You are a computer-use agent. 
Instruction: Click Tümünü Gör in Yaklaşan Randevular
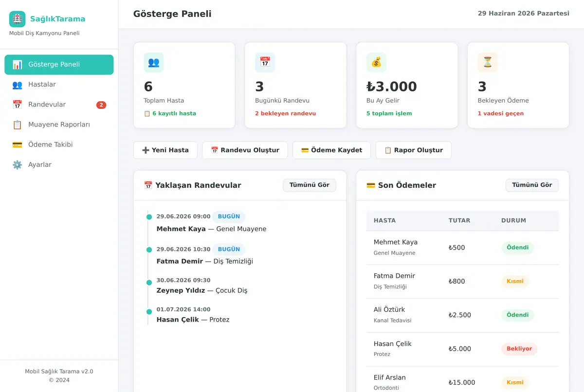tap(310, 185)
